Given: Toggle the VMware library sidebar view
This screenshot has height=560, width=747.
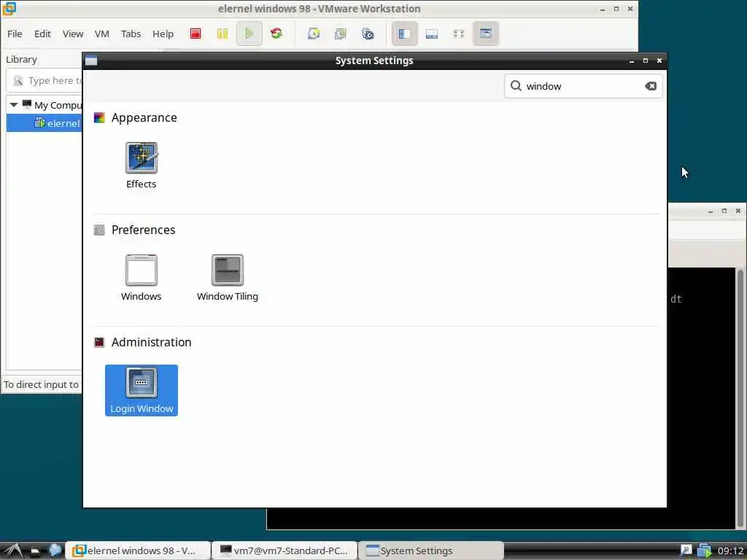Looking at the screenshot, I should [x=404, y=34].
